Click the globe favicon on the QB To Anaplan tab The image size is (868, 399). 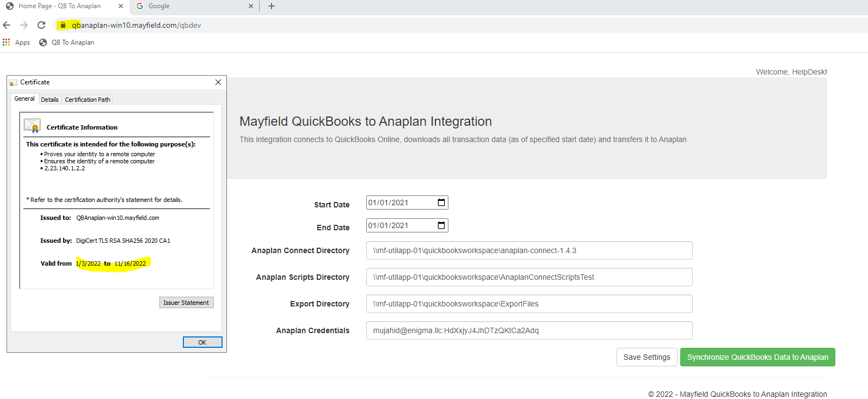[x=10, y=6]
